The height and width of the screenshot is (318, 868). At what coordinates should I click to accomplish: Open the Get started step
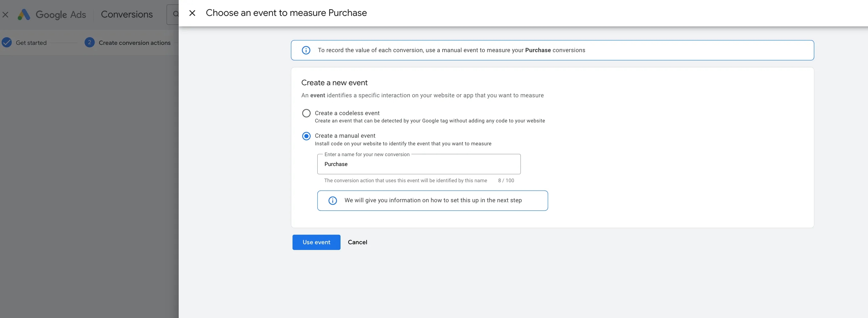point(31,43)
